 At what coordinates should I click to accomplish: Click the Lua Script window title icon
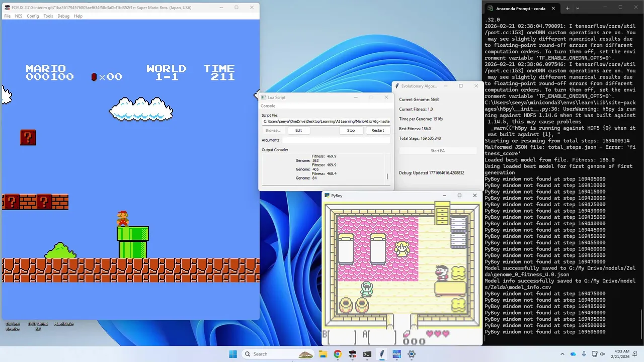tap(263, 98)
